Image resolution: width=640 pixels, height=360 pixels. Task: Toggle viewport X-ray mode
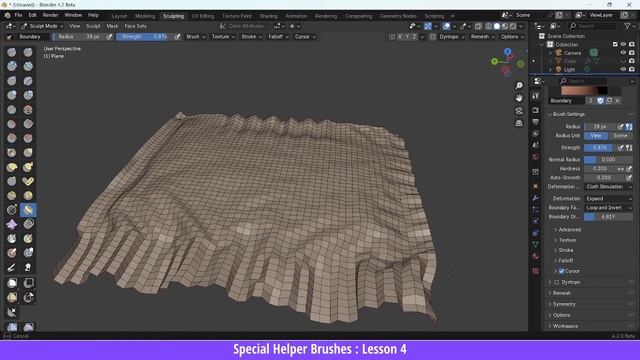[478, 26]
